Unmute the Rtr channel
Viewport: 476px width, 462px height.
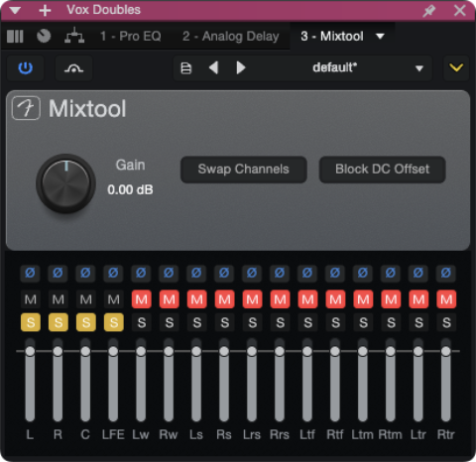pyautogui.click(x=446, y=299)
